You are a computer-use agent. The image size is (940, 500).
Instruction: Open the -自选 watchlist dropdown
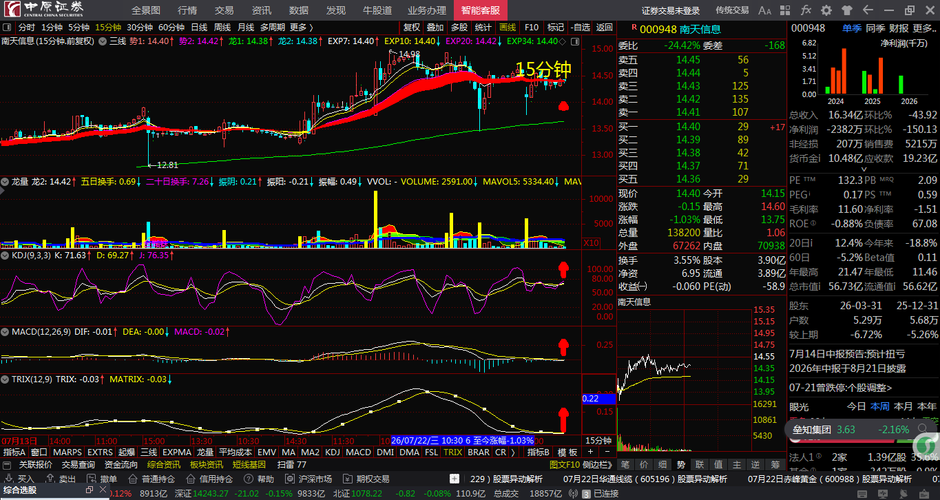point(580,28)
